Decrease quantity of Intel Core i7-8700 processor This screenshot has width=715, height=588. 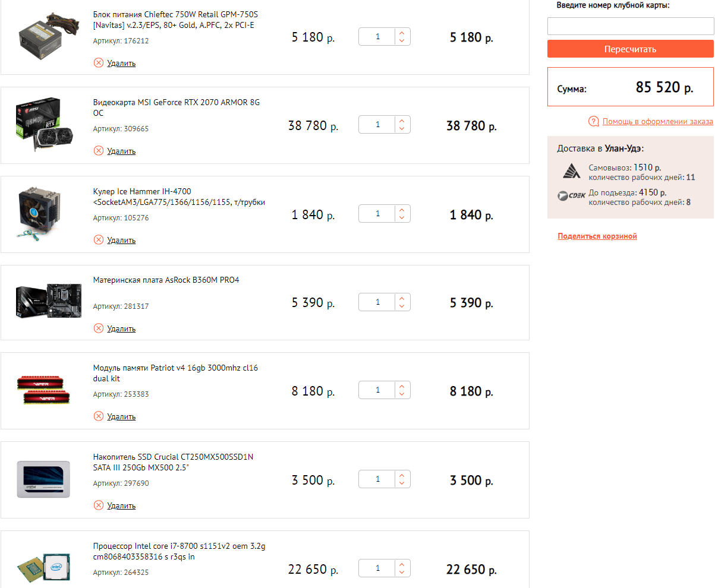tap(402, 573)
